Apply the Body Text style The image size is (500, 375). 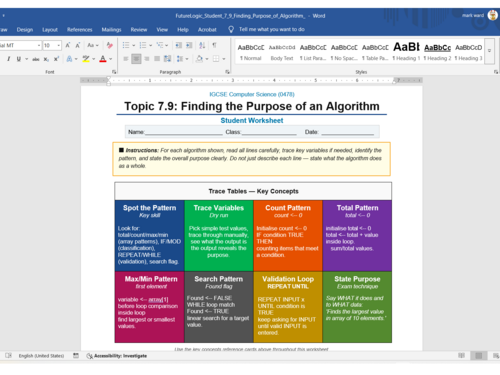pyautogui.click(x=282, y=51)
